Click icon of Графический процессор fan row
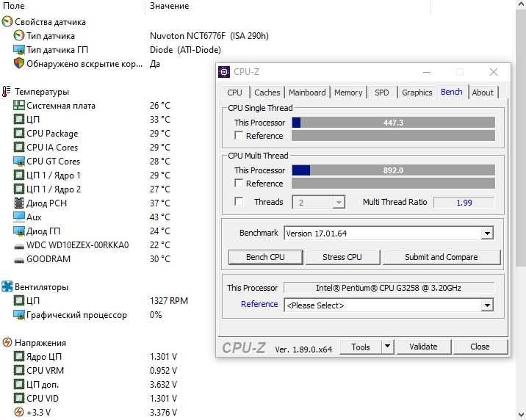 pos(19,315)
